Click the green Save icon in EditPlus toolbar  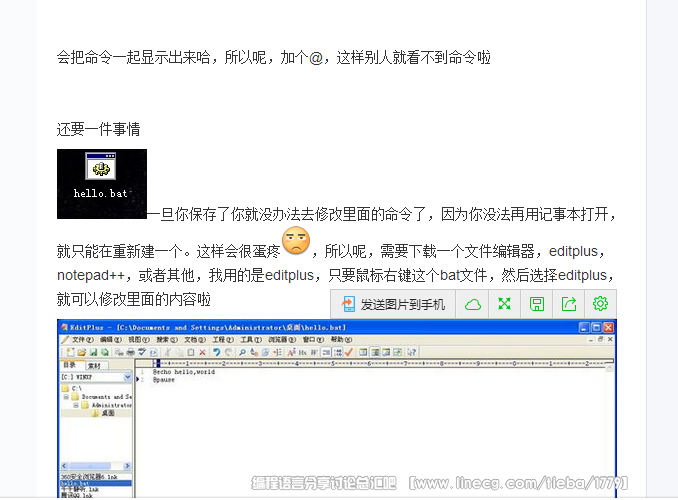(x=93, y=352)
